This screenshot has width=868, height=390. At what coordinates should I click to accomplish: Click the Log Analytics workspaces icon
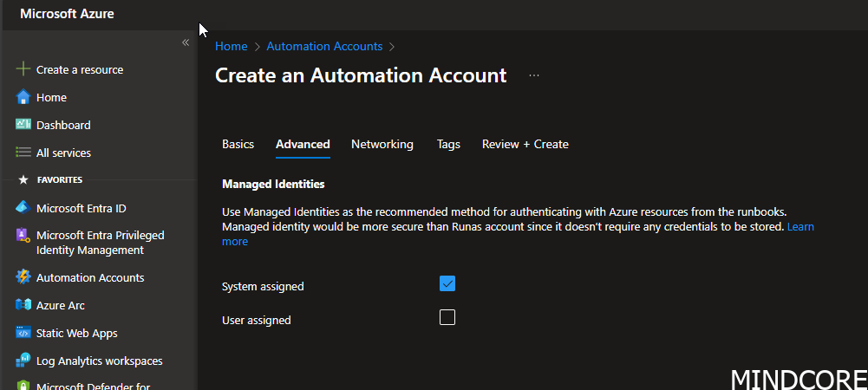23,361
